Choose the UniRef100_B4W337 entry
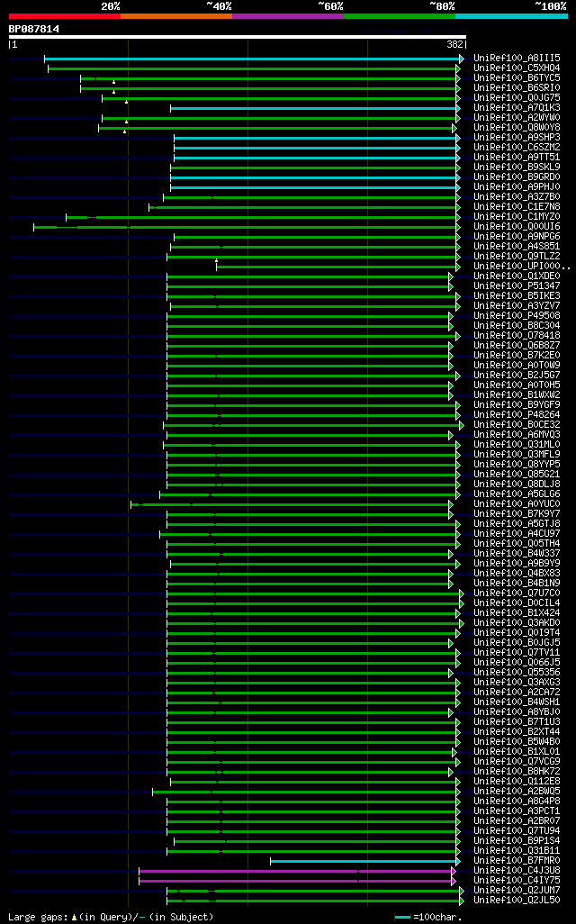The height and width of the screenshot is (924, 576). 517,553
